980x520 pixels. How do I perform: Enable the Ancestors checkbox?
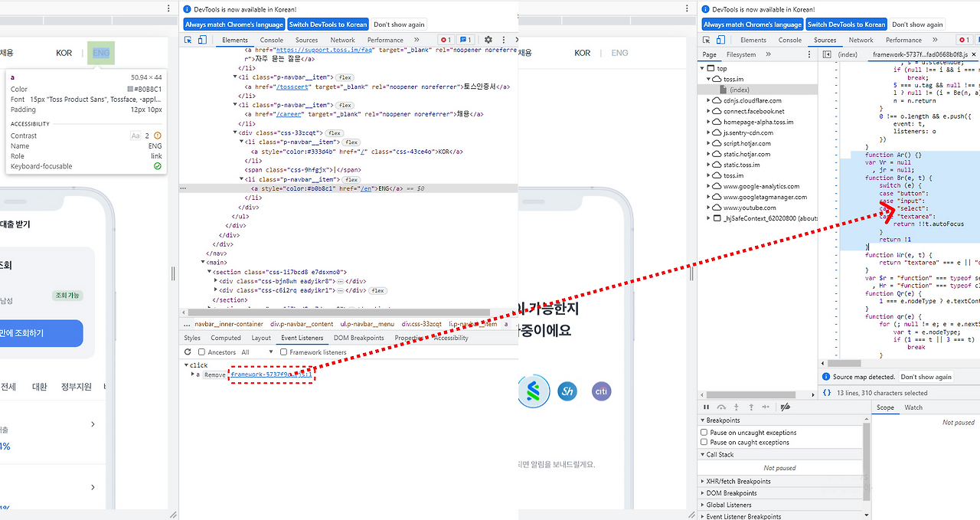[x=201, y=352]
